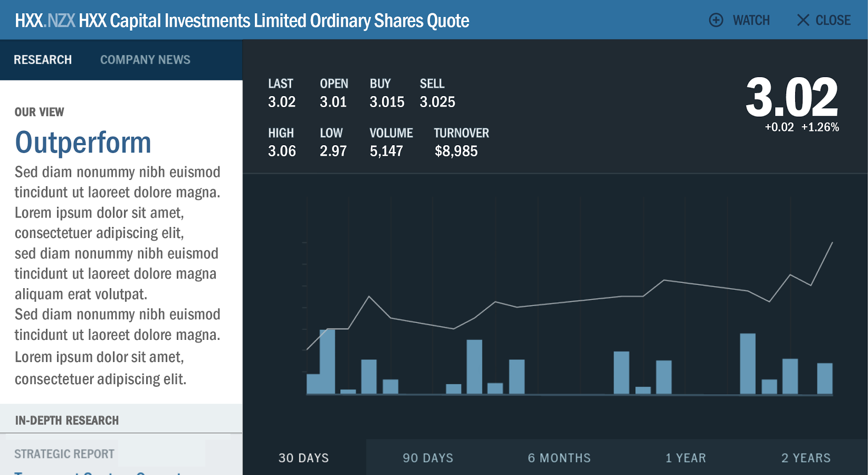
Task: Click the Outperform rating heading
Action: (x=83, y=142)
